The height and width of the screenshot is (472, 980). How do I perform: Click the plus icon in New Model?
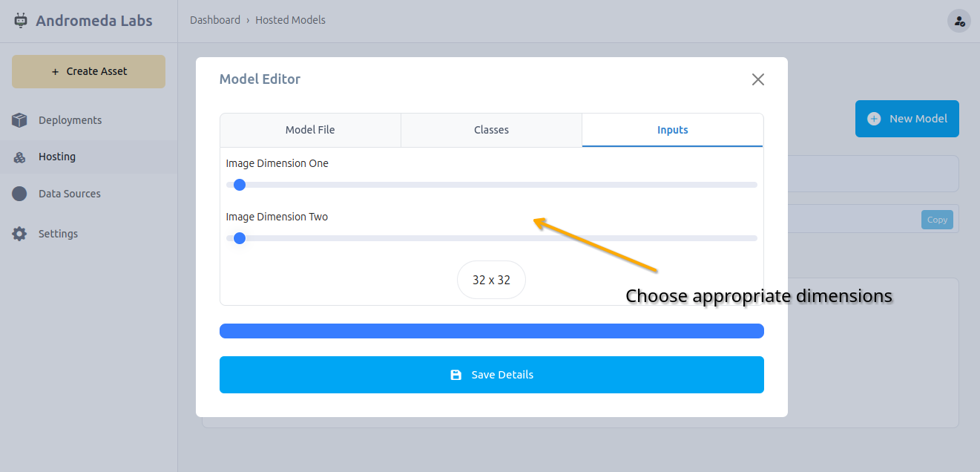tap(874, 119)
